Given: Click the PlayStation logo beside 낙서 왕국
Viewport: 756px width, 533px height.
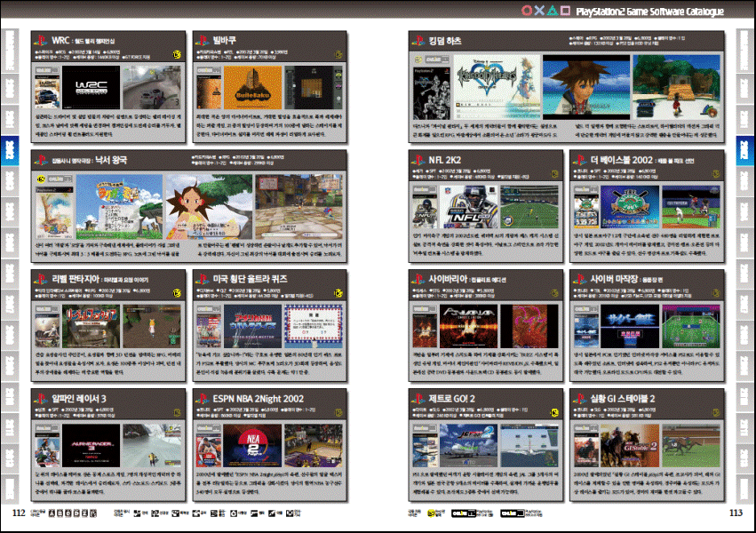Looking at the screenshot, I should pyautogui.click(x=41, y=160).
